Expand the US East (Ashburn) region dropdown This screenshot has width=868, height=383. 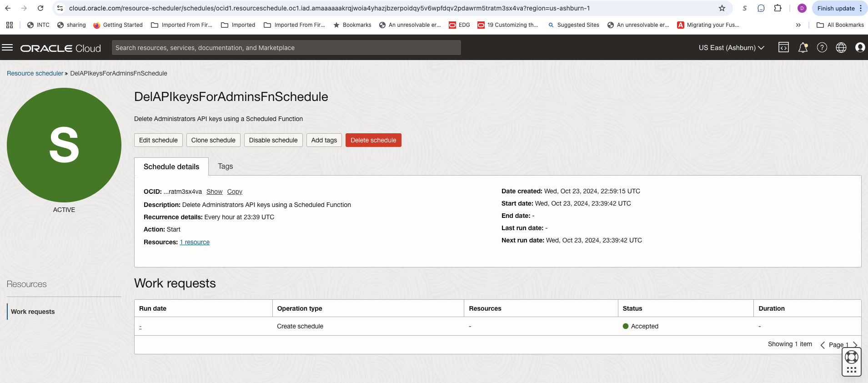tap(731, 48)
